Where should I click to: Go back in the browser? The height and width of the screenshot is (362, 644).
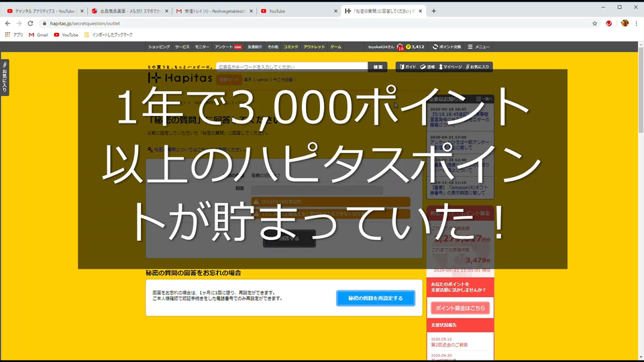pos(8,23)
